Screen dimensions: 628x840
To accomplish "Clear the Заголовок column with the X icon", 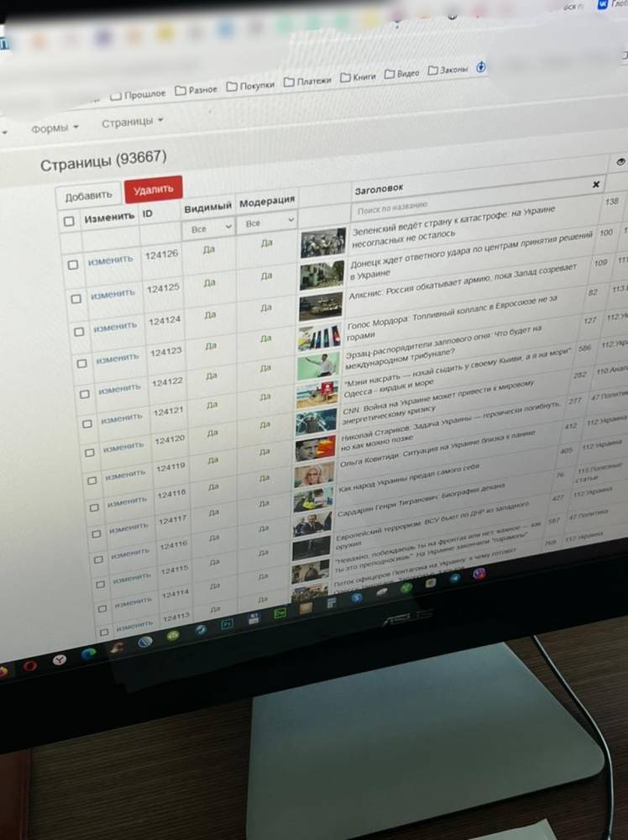I will tap(595, 184).
